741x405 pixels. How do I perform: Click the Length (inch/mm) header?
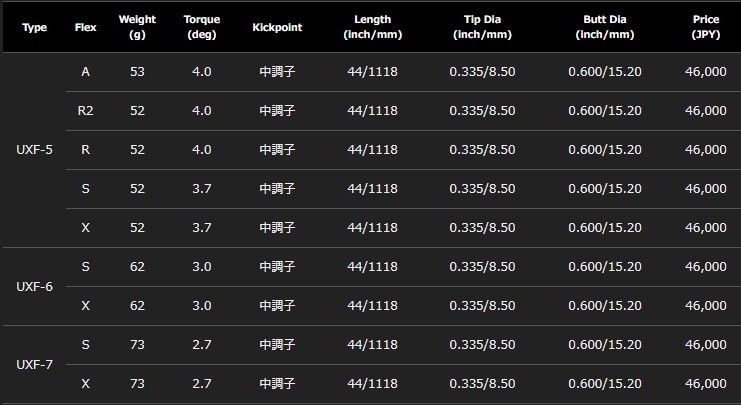click(372, 27)
